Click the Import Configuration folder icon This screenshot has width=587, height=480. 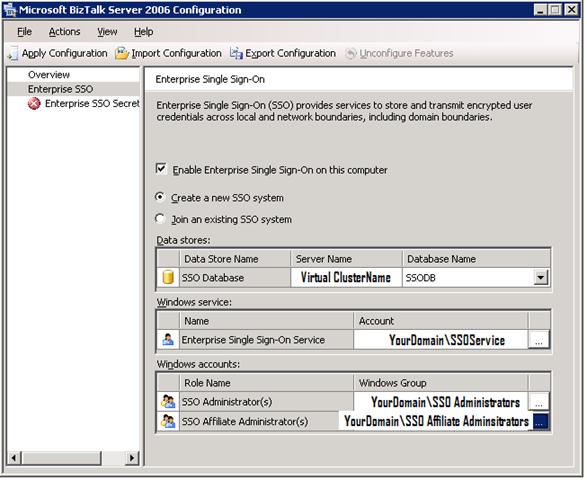tap(122, 53)
